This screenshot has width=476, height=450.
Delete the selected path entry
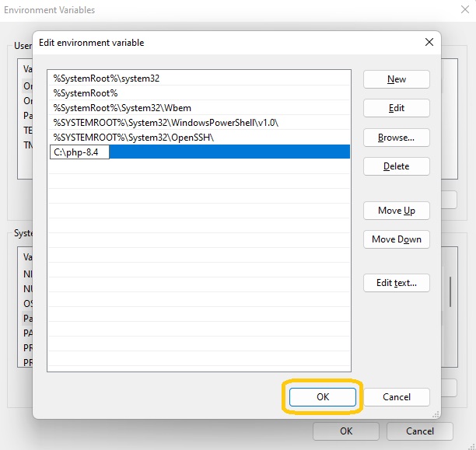[x=397, y=166]
